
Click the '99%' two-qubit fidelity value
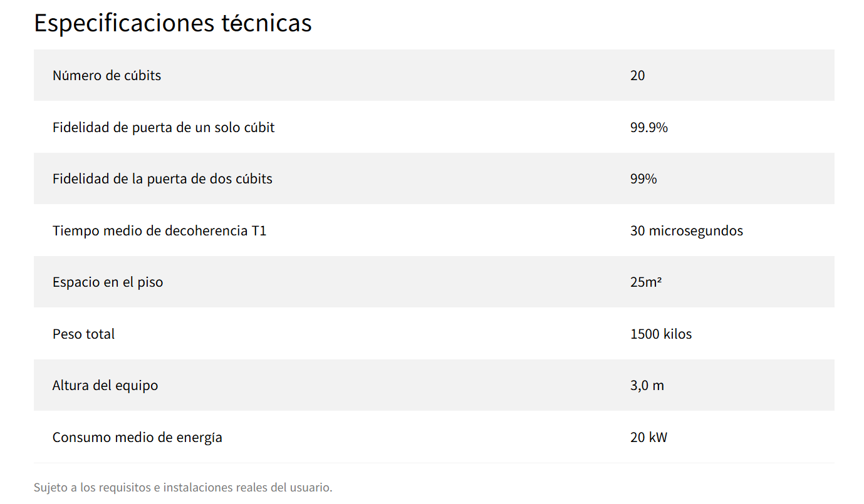(643, 179)
